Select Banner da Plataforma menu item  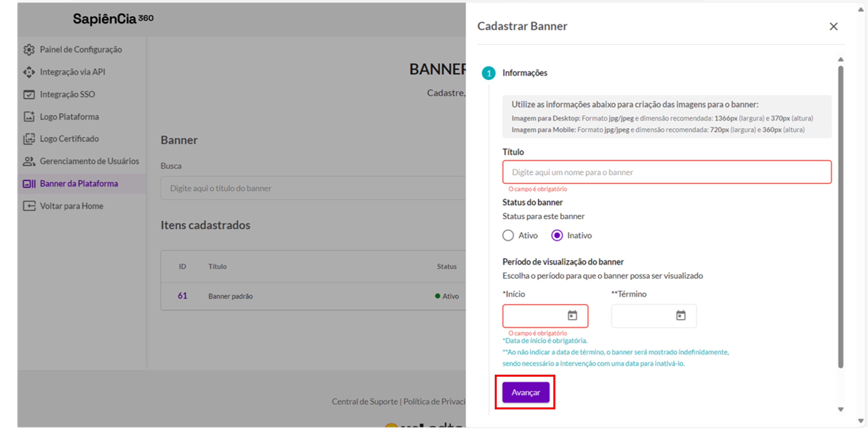pos(82,184)
